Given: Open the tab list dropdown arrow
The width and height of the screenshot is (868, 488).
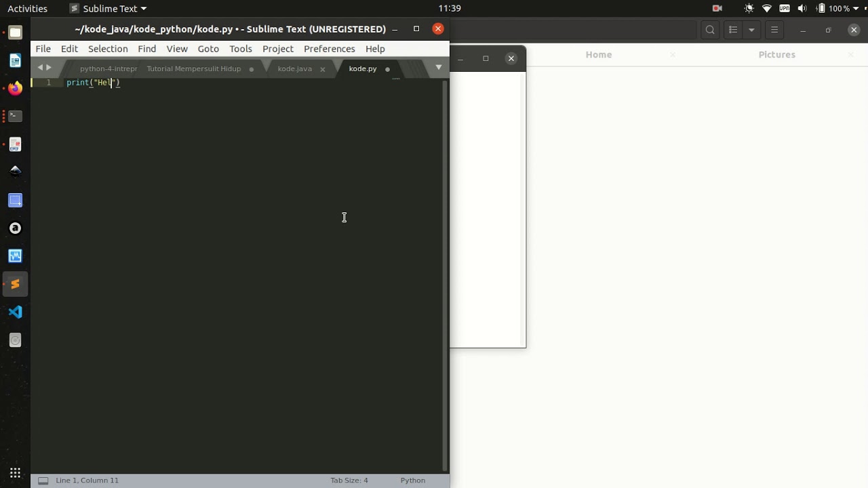Looking at the screenshot, I should [439, 67].
